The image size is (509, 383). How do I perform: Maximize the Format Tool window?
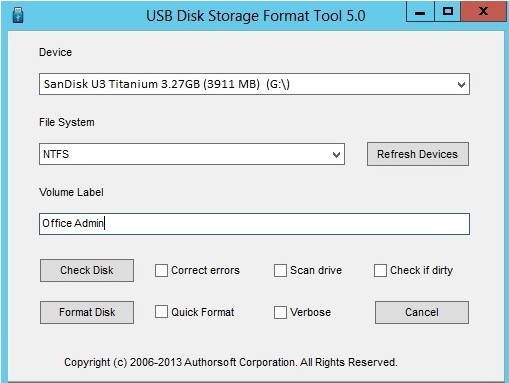tap(447, 12)
